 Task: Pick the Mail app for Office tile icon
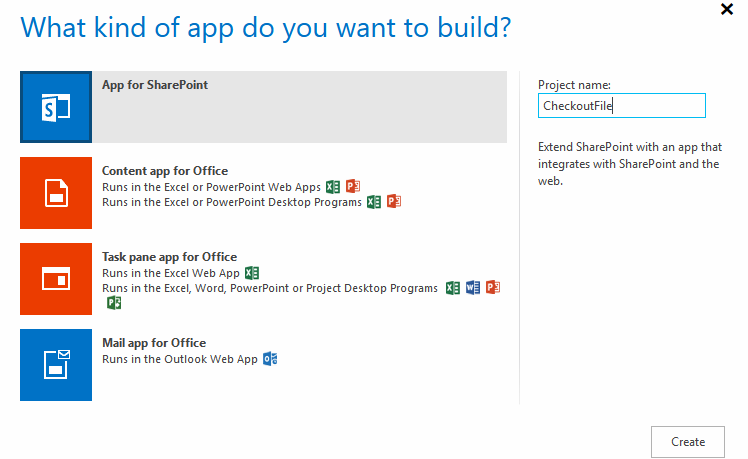click(56, 365)
